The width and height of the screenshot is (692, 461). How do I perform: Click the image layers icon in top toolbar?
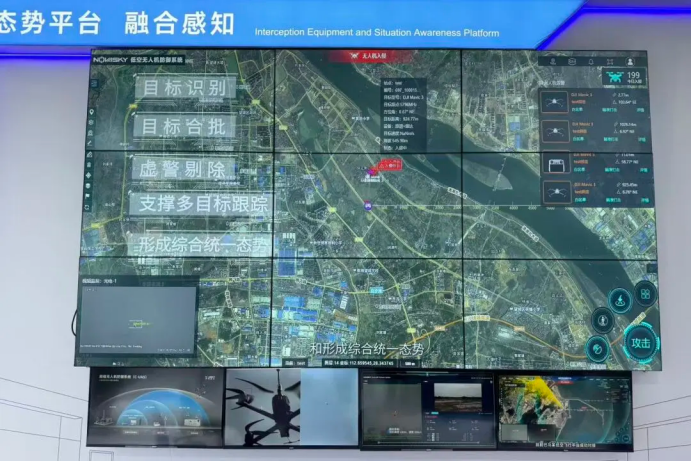coord(572,62)
